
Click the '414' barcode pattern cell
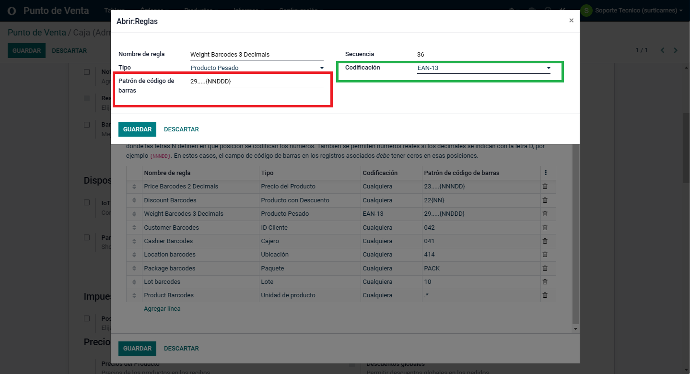tap(429, 255)
